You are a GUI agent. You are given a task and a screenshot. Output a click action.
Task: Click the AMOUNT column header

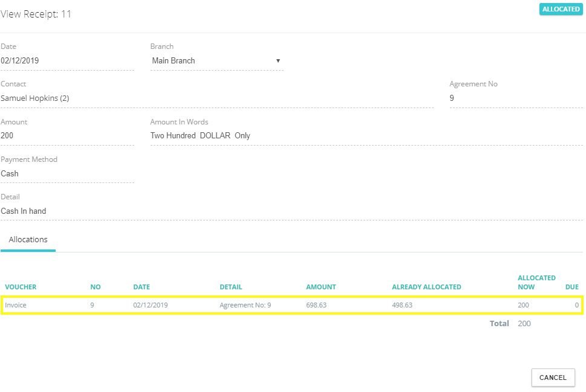[x=321, y=287]
